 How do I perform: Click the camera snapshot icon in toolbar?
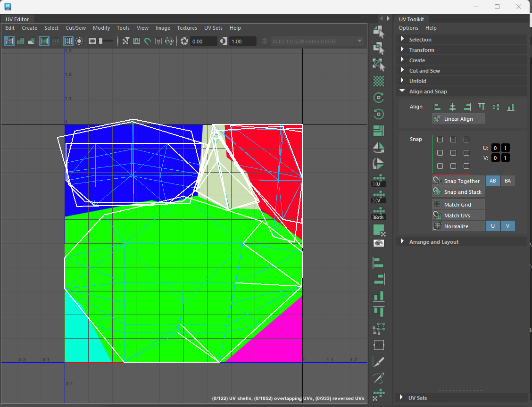point(92,42)
